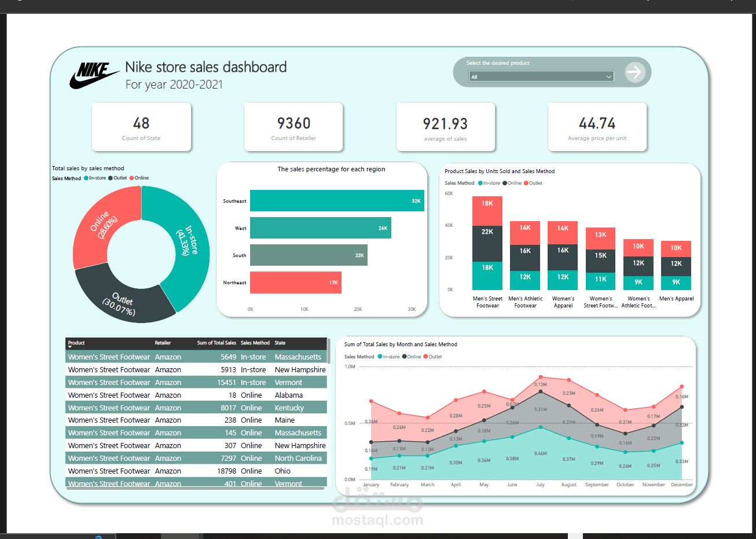Select the Kentucky state cell
The height and width of the screenshot is (539, 756).
(289, 408)
